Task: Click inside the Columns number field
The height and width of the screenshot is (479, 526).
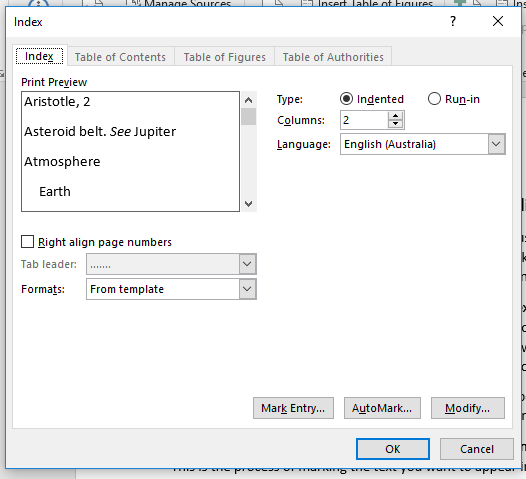Action: coord(364,120)
